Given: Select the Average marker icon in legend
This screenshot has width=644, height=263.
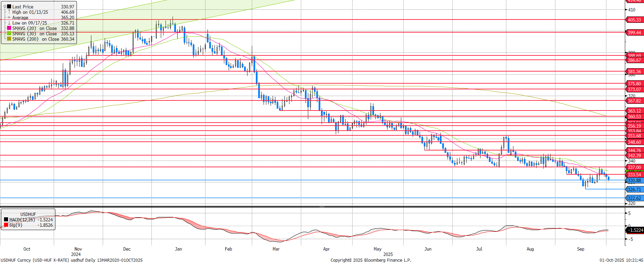Looking at the screenshot, I should [9, 17].
